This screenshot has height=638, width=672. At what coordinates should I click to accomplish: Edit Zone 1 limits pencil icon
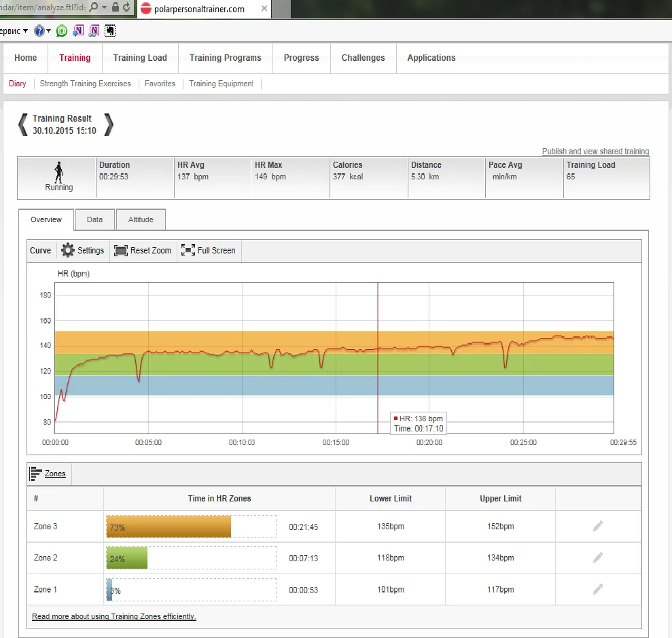[598, 590]
